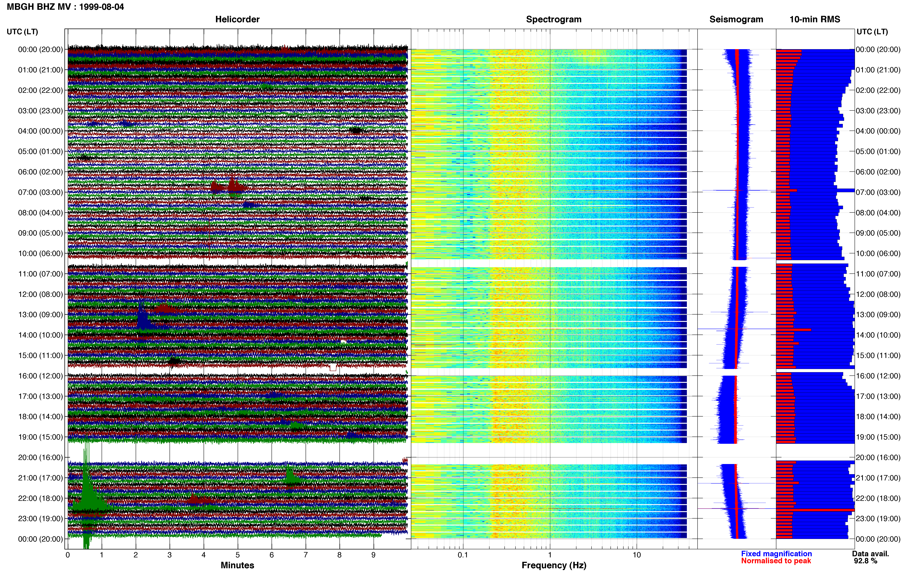This screenshot has height=578, width=924.
Task: Click the Frequency (Hz) axis title
Action: coord(554,565)
